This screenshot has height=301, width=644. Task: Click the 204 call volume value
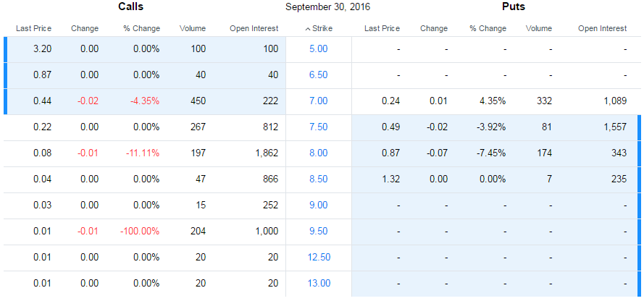(198, 232)
